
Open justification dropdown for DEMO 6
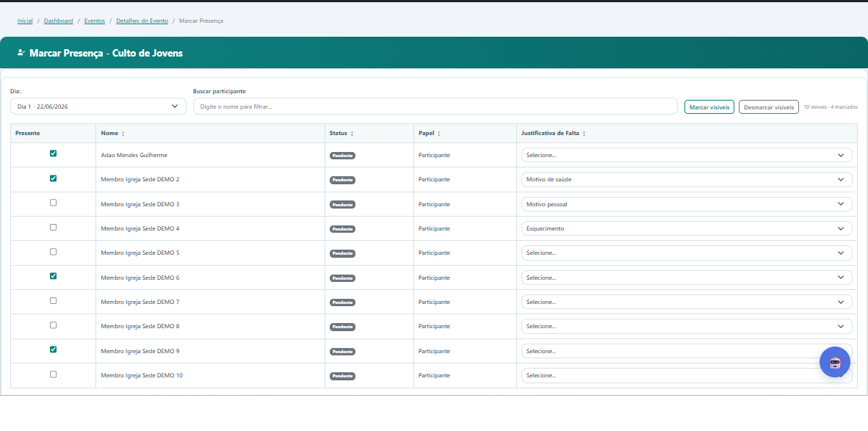(x=687, y=278)
